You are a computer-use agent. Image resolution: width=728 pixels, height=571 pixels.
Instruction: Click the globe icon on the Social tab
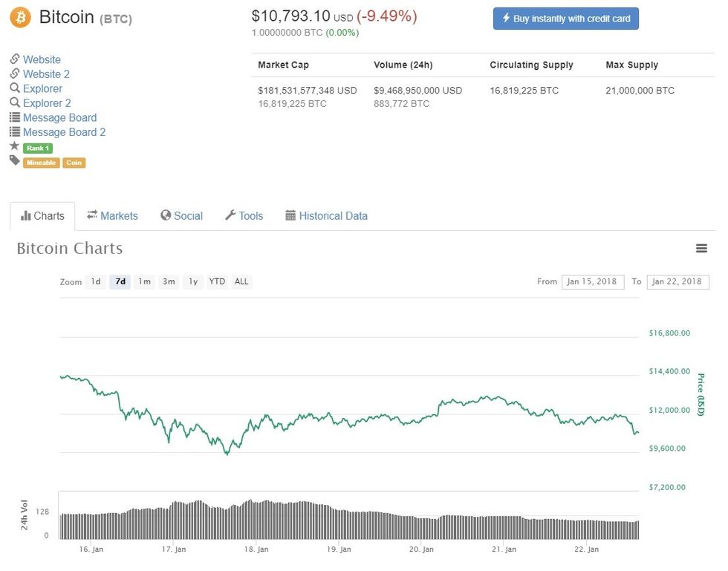164,215
